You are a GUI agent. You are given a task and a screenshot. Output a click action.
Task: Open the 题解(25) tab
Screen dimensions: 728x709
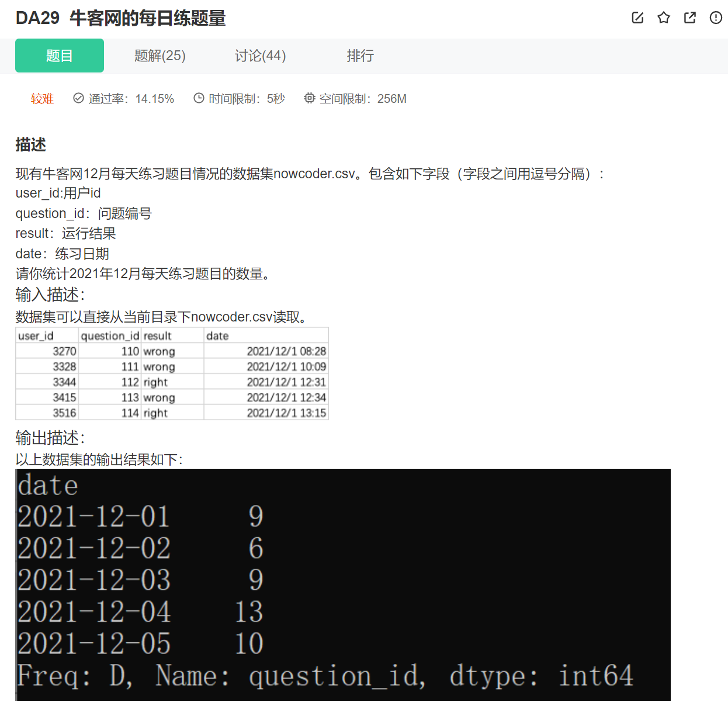click(160, 56)
